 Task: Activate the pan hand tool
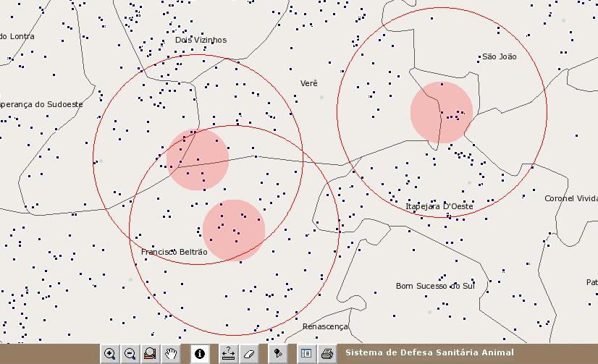[171, 354]
